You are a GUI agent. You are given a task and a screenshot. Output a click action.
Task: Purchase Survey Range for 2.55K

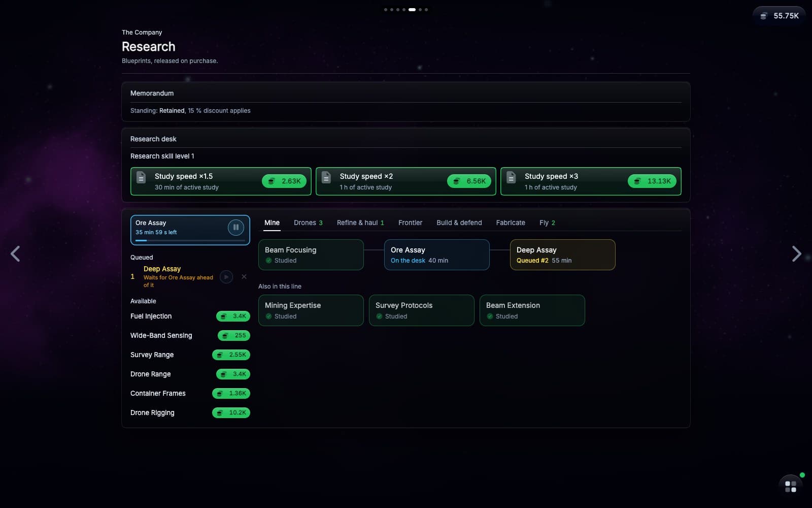(x=231, y=355)
